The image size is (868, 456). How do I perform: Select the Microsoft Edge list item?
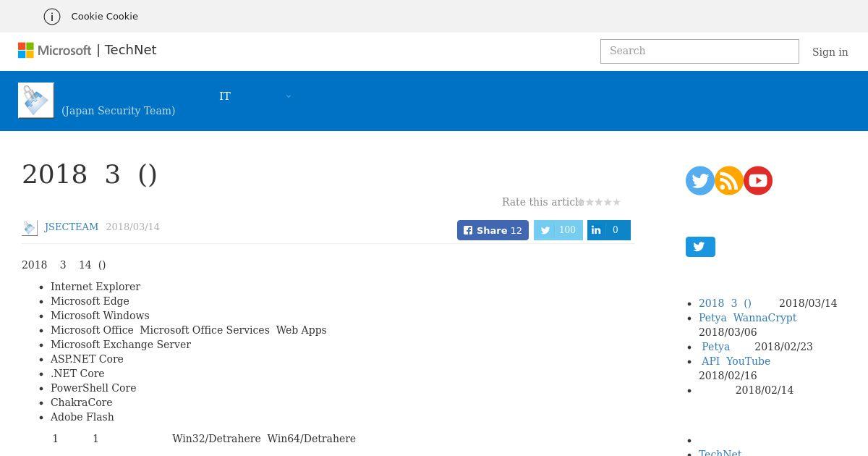[90, 301]
